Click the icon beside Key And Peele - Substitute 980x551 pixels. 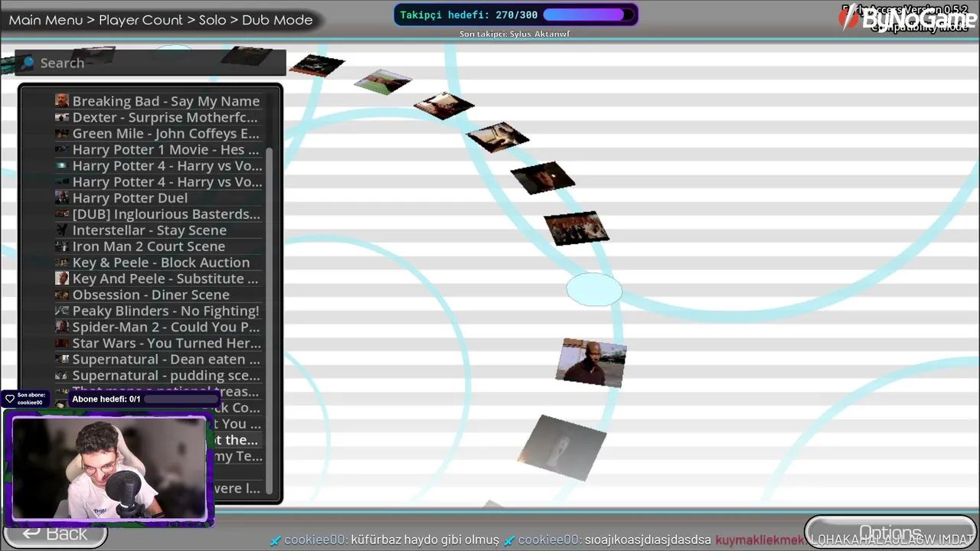click(x=62, y=279)
